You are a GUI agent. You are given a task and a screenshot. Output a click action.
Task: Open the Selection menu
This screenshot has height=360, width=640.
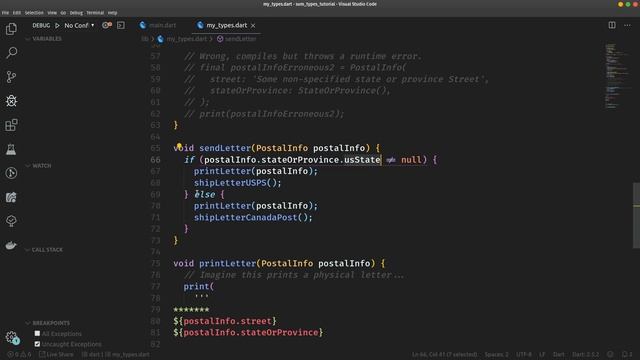pos(34,13)
